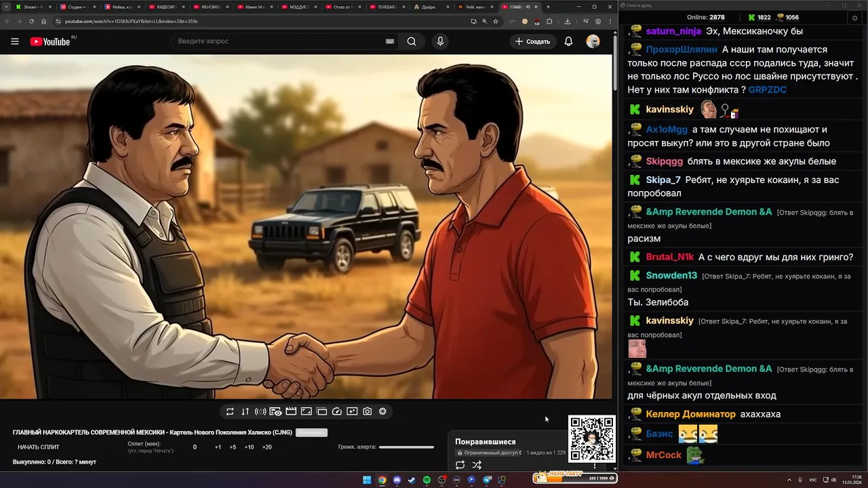Click НАЧАТЬ СПЛИТ button
Viewport: 868px width, 488px height.
click(x=39, y=447)
